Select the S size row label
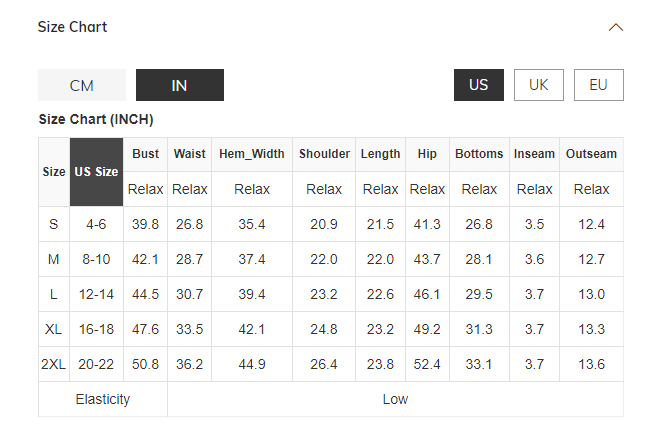Screen dimensions: 666x443 pyautogui.click(x=53, y=224)
